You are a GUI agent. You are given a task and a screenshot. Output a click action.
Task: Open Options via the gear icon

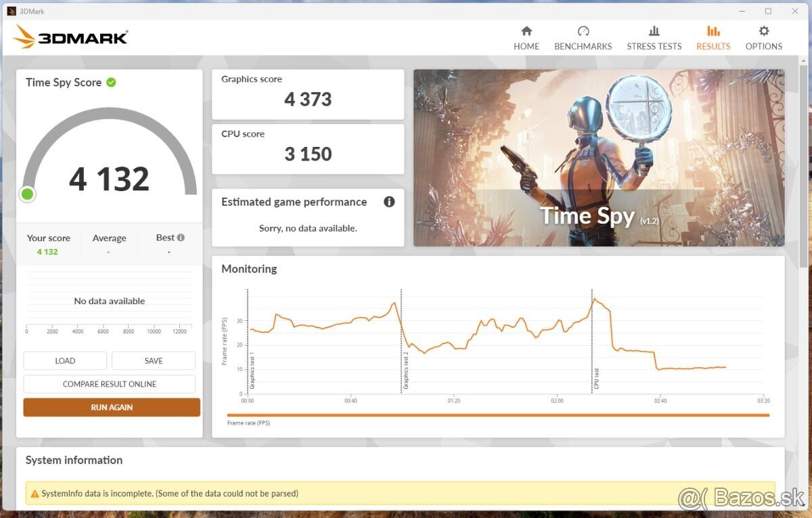[x=764, y=31]
